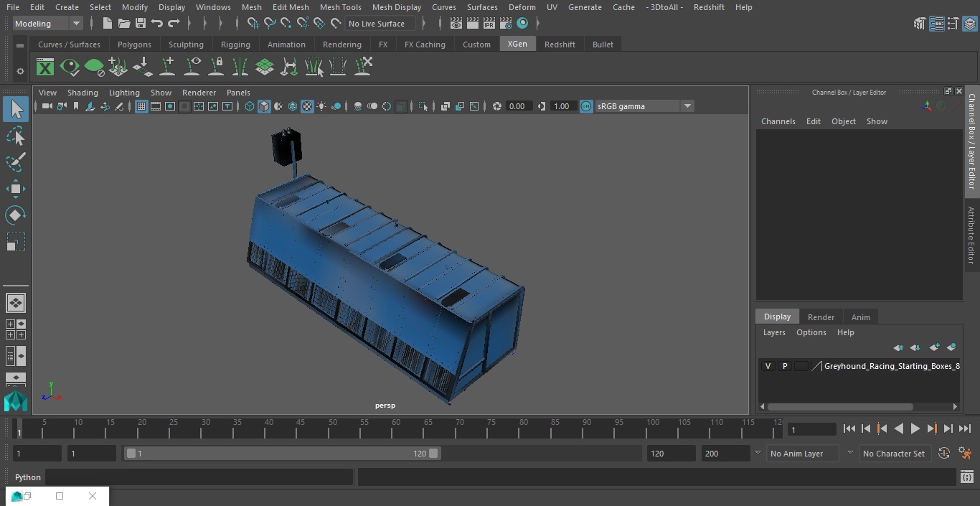Create layer from selected objects icon
This screenshot has height=506, width=980.
pyautogui.click(x=951, y=347)
